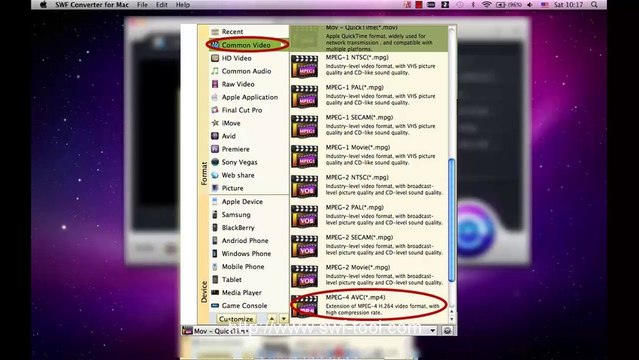Pick MPEG-1 SECAM clapperboard thumbnail
This screenshot has height=360, width=639.
pyautogui.click(x=304, y=126)
